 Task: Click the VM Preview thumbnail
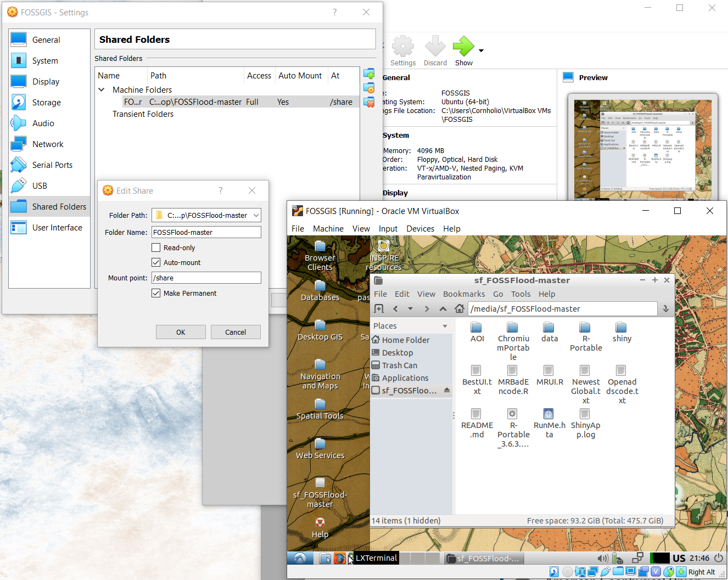(x=642, y=149)
